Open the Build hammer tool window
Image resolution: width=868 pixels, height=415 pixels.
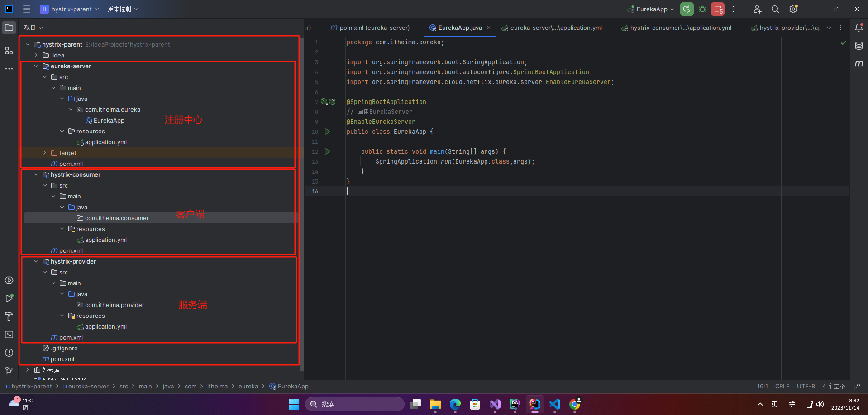pyautogui.click(x=9, y=316)
